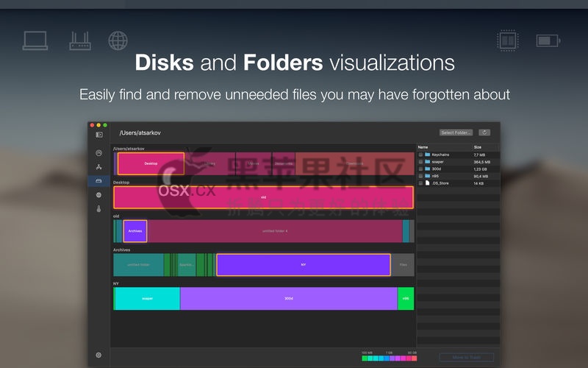Screen dimensions: 588x368
Task: Check the soaper checkbox
Action: pos(420,161)
